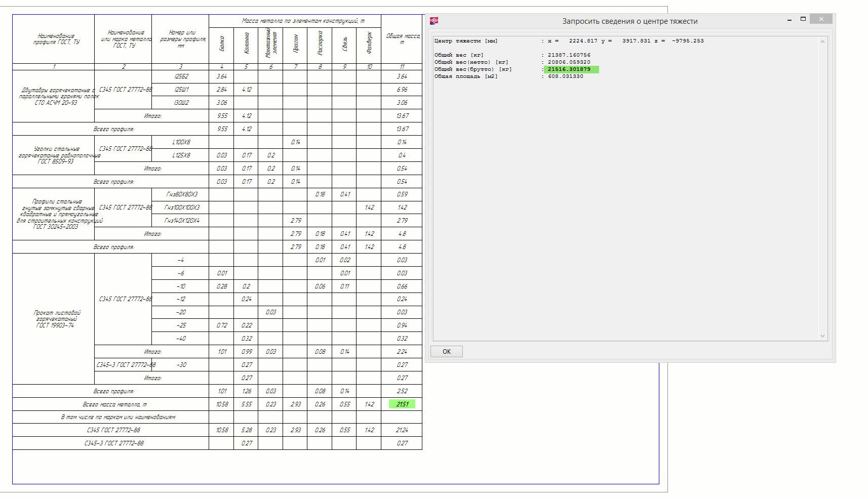The height and width of the screenshot is (500, 868).
Task: Click the total weight value 21387.160756
Action: pyautogui.click(x=569, y=55)
